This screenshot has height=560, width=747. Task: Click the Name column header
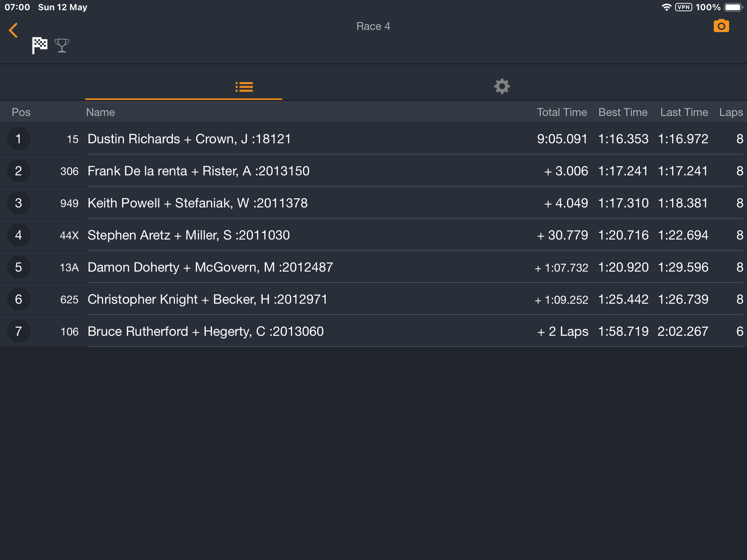pos(100,112)
